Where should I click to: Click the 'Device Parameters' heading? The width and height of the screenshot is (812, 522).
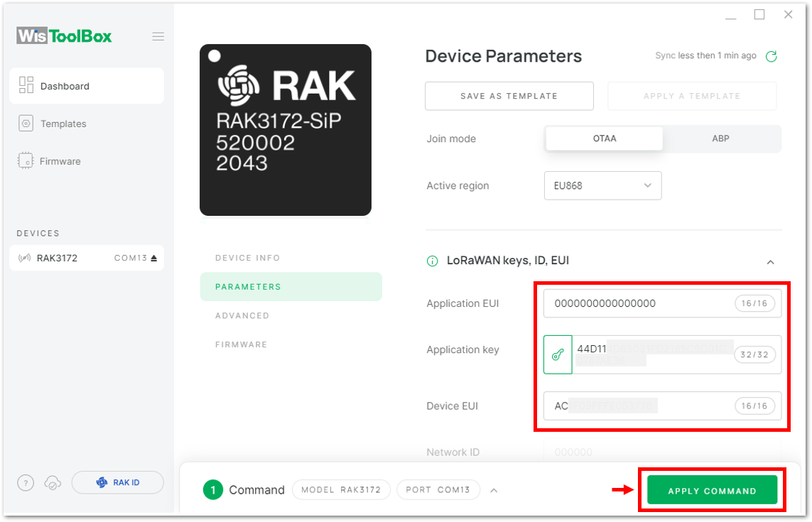(504, 56)
